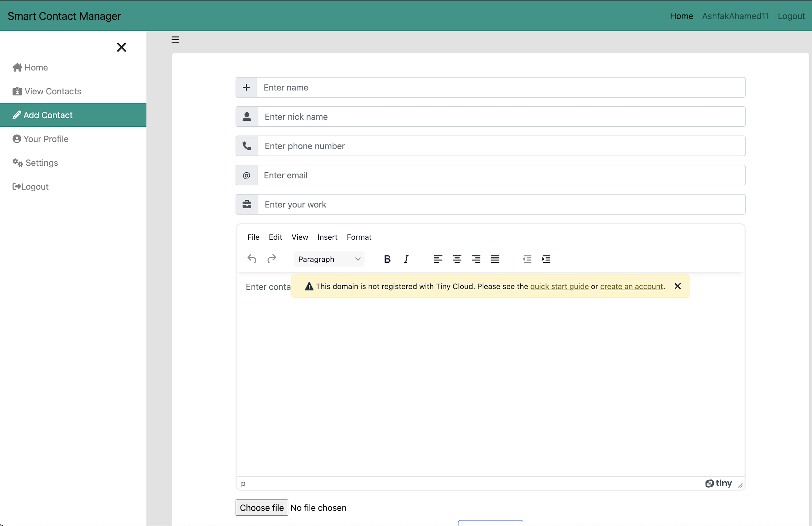
Task: Apply Italic formatting in the editor
Action: (406, 259)
